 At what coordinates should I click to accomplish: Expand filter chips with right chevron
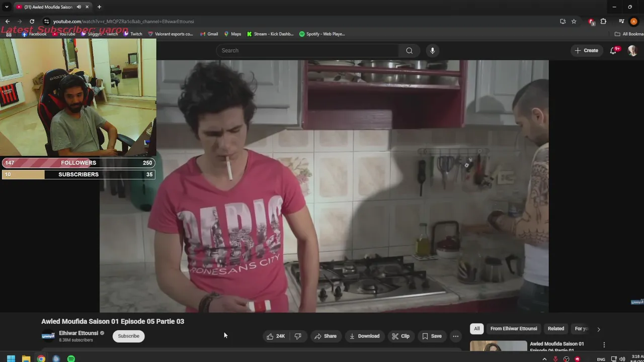[x=598, y=329]
